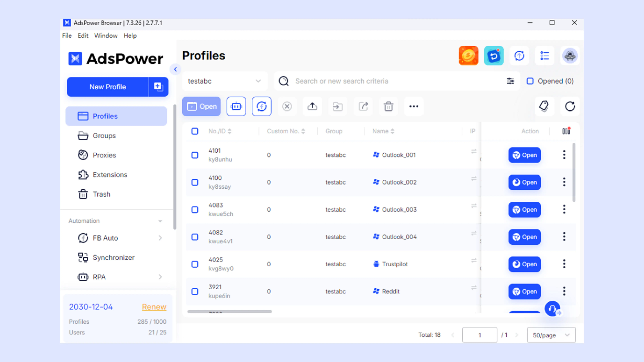Go to Groups in the sidebar
Image resolution: width=644 pixels, height=362 pixels.
coord(116,136)
